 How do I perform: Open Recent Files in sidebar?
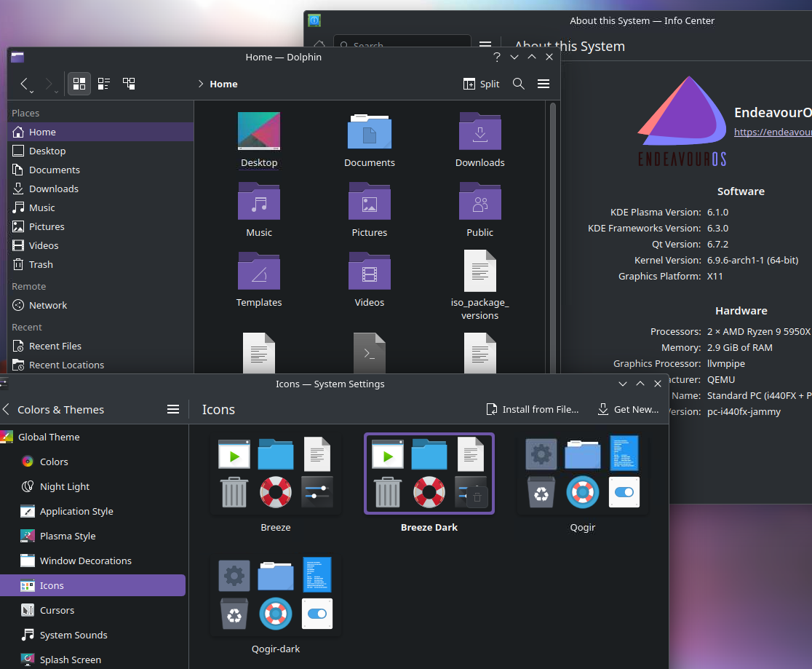100,346
